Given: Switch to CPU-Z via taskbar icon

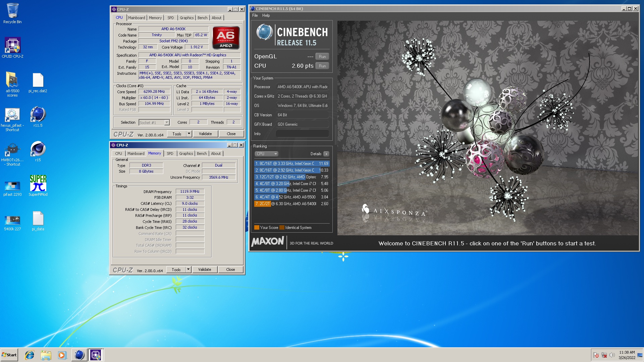Looking at the screenshot, I should coord(96,355).
